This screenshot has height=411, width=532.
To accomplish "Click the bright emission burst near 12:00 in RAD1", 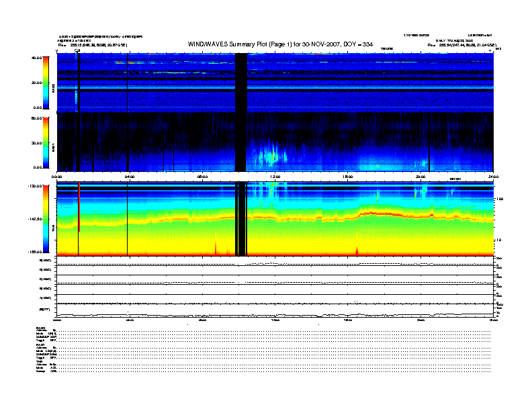I will pos(271,155).
